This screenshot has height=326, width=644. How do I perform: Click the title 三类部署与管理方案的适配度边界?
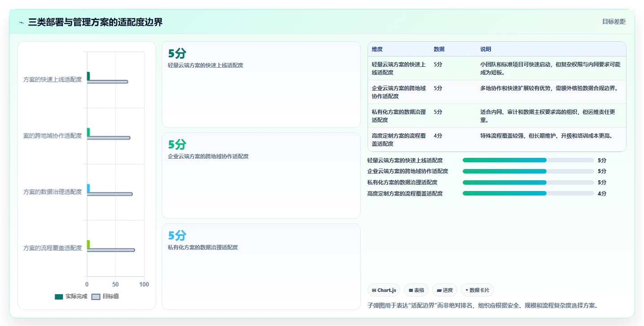click(x=95, y=22)
